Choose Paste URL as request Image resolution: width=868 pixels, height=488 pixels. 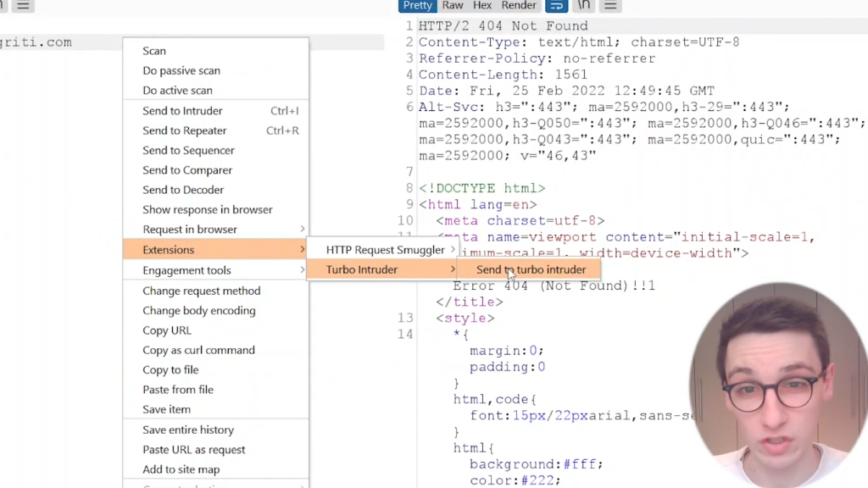point(216,450)
